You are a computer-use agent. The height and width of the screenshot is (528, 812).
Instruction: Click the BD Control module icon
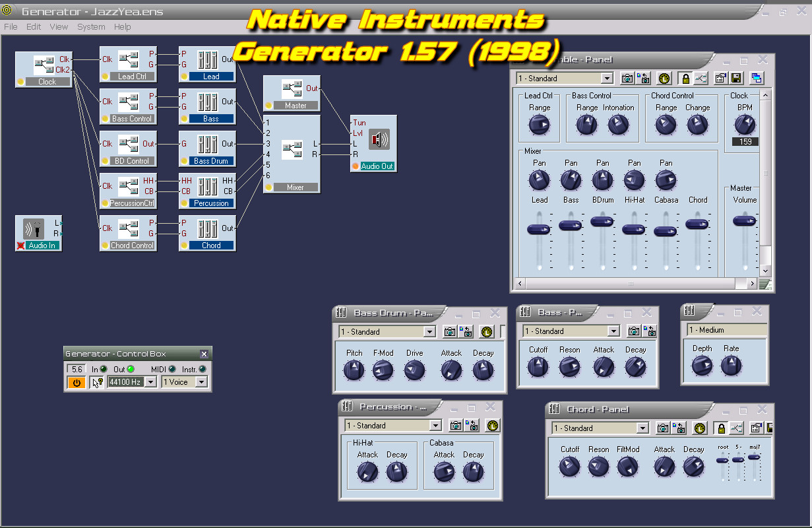[x=129, y=144]
